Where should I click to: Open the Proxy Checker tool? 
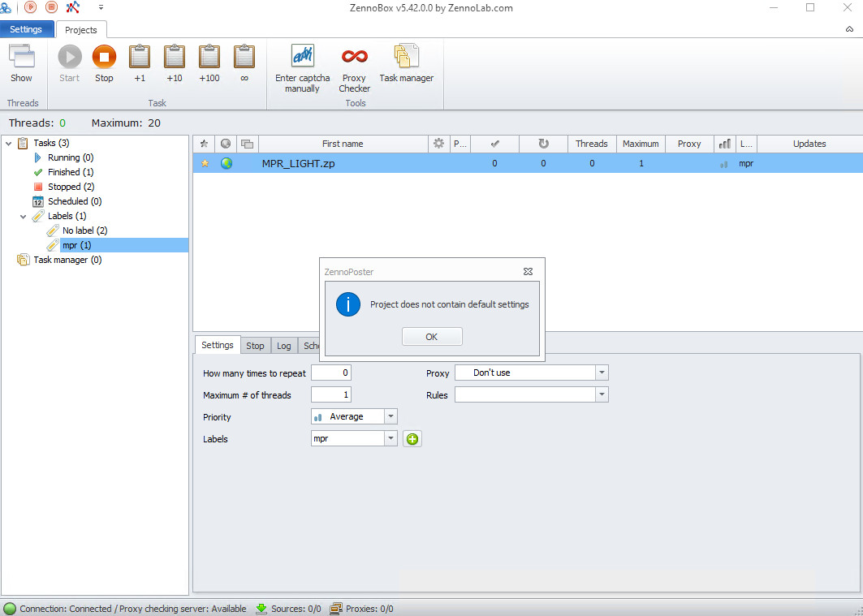point(354,58)
